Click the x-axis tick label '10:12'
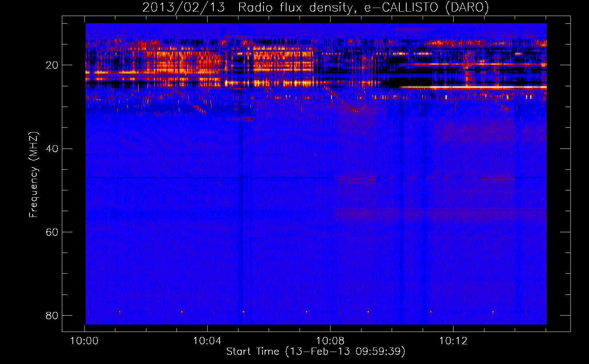The image size is (589, 364). click(453, 341)
